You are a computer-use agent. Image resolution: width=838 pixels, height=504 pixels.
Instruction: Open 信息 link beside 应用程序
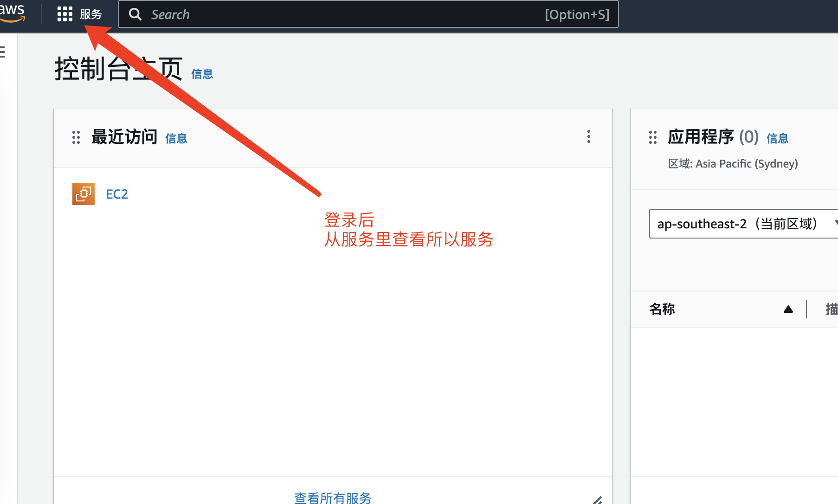pyautogui.click(x=777, y=138)
